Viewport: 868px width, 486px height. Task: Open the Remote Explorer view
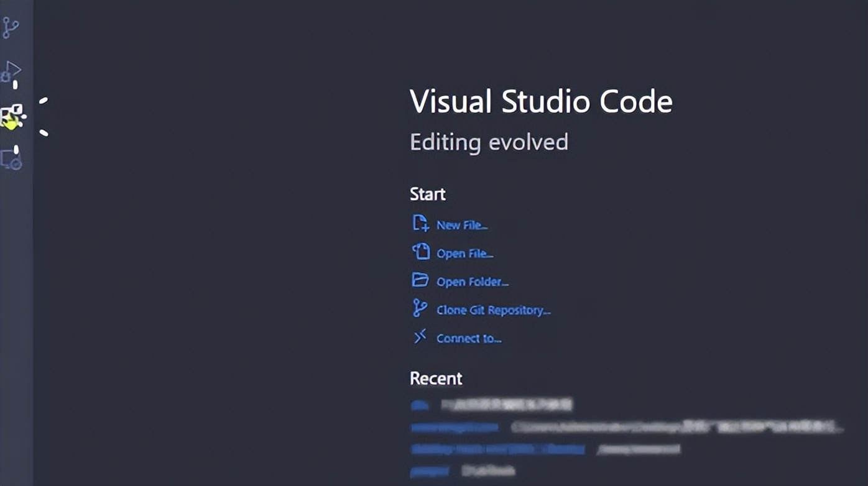pos(11,160)
